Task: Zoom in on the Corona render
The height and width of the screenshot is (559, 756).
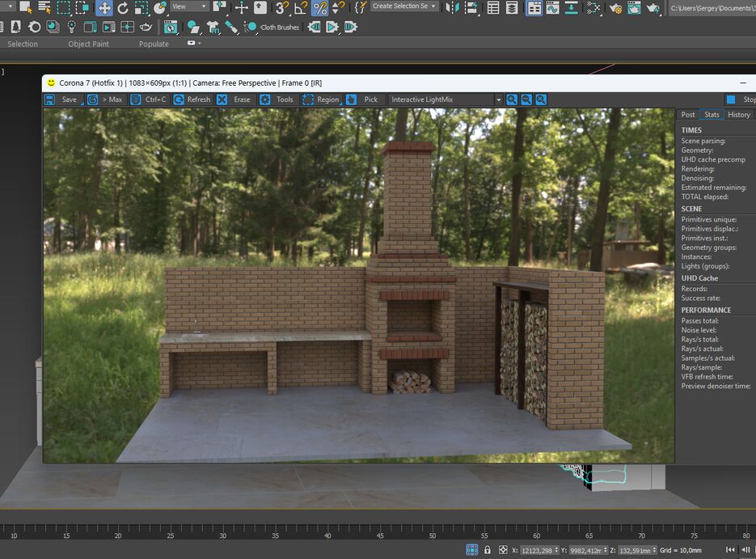Action: pyautogui.click(x=512, y=100)
